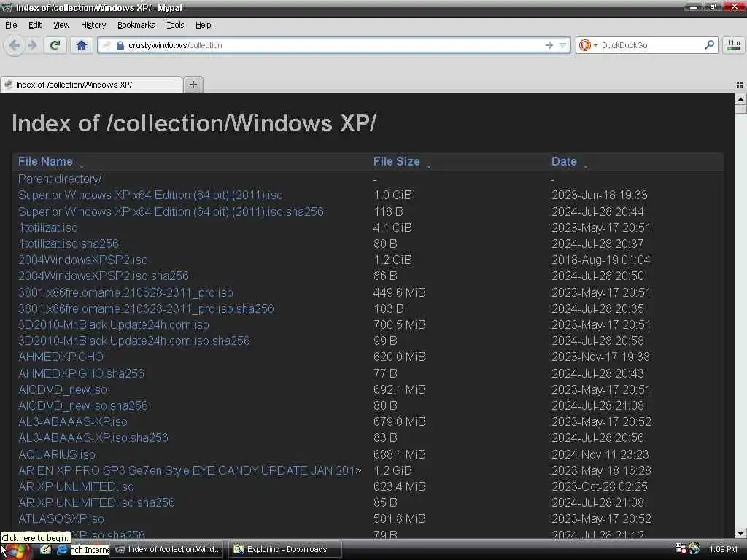This screenshot has width=747, height=560.
Task: Switch to Exploring - Downloads taskbar window
Action: 285,549
